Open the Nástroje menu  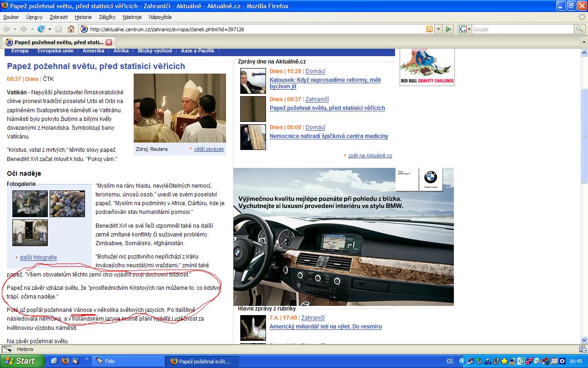(x=132, y=17)
